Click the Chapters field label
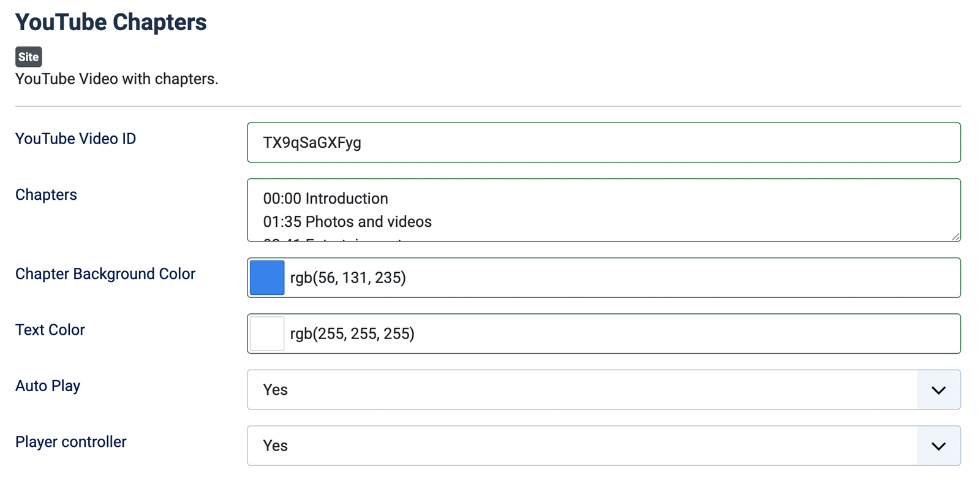Viewport: 980px width, 480px height. click(x=46, y=195)
